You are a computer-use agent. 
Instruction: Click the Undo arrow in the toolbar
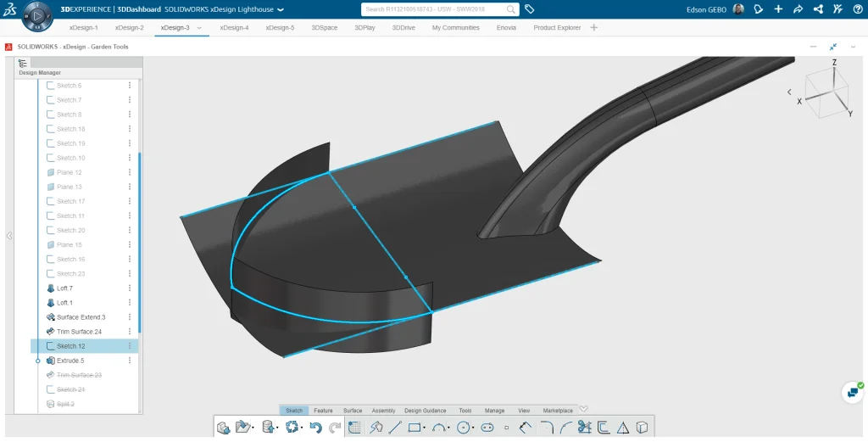pyautogui.click(x=315, y=428)
